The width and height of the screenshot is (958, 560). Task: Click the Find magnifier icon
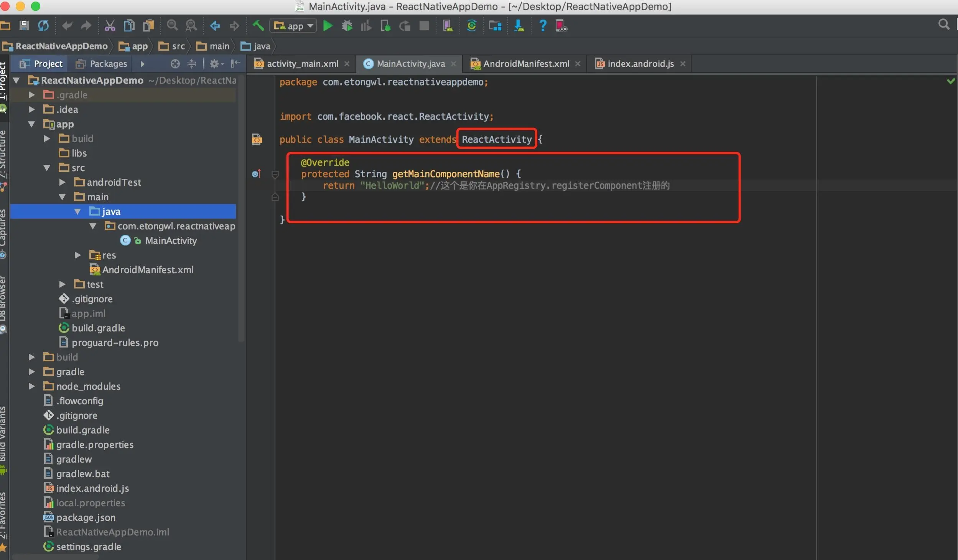tap(172, 26)
